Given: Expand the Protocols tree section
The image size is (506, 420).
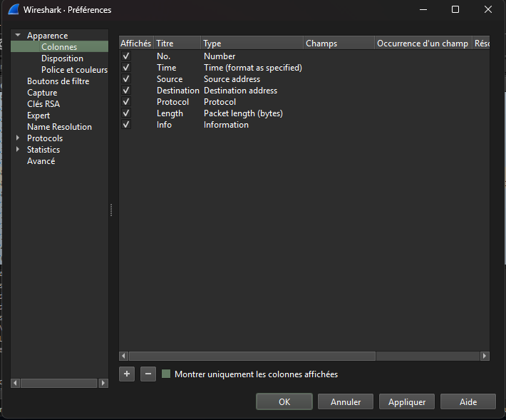Looking at the screenshot, I should click(18, 138).
